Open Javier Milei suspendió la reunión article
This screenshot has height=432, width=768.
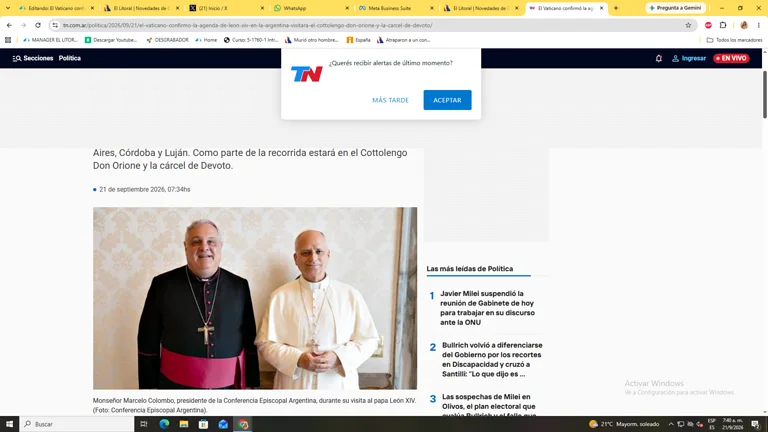tap(487, 308)
